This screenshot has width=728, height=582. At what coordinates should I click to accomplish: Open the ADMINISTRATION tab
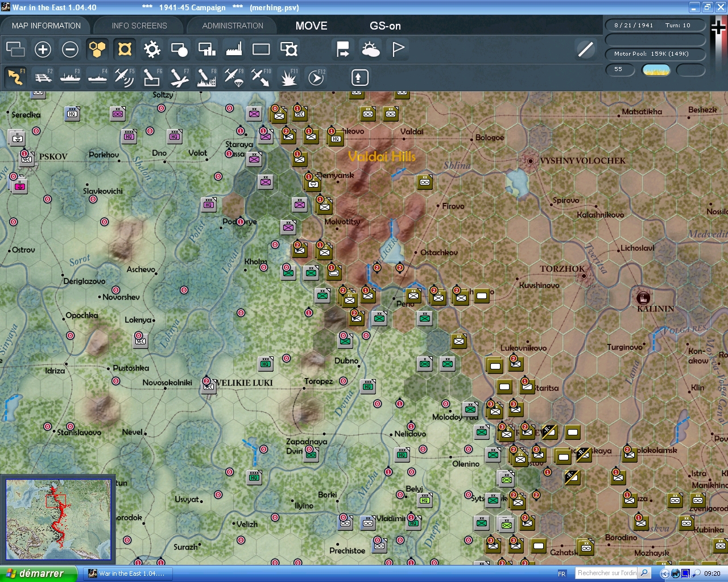[233, 26]
